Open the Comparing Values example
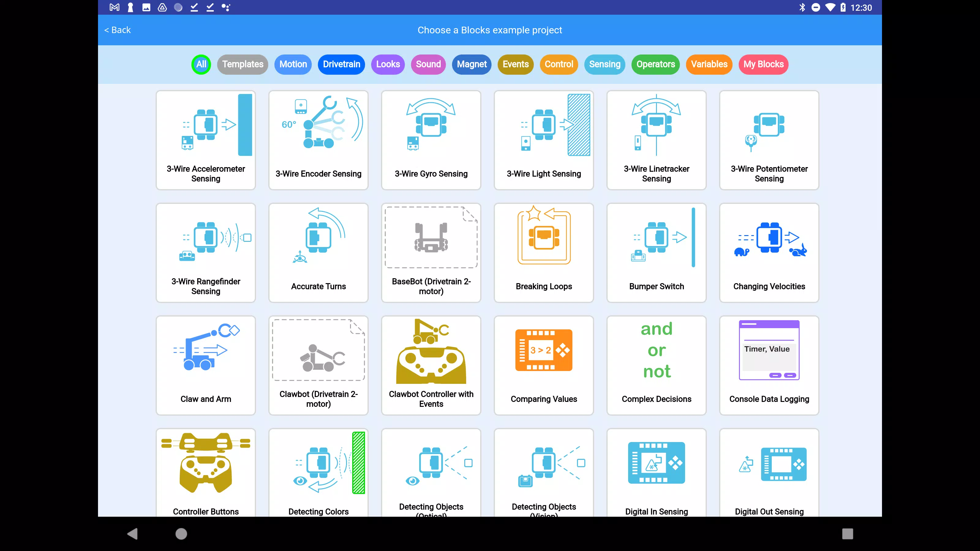The height and width of the screenshot is (551, 980). tap(544, 365)
